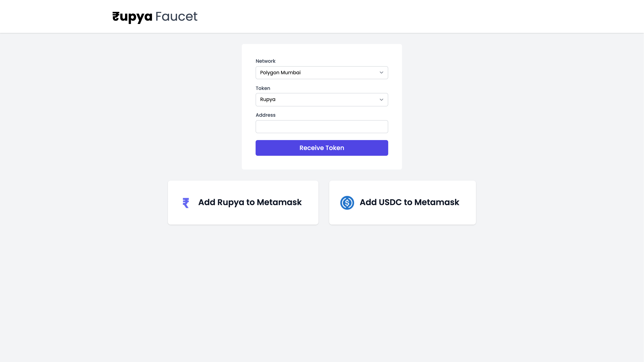The width and height of the screenshot is (644, 362).
Task: Click the Address input field
Action: [x=322, y=127]
